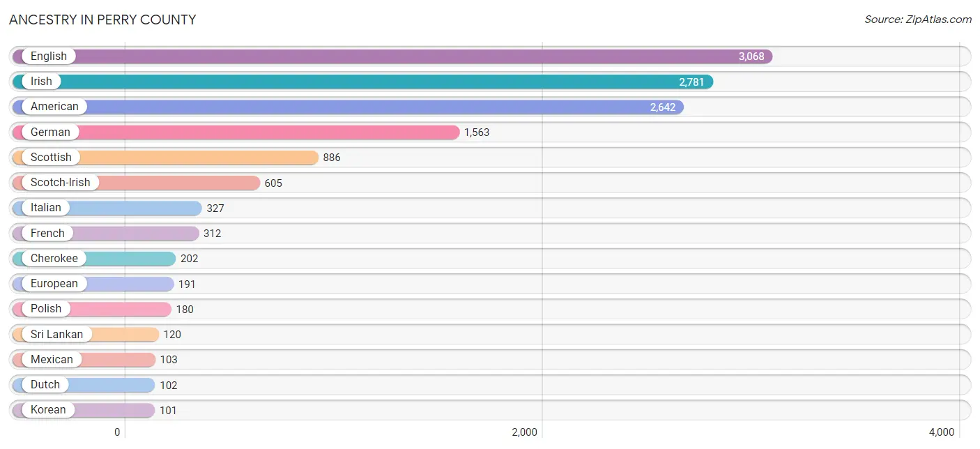This screenshot has width=980, height=449.
Task: Click the Dutch bar label
Action: 45,384
